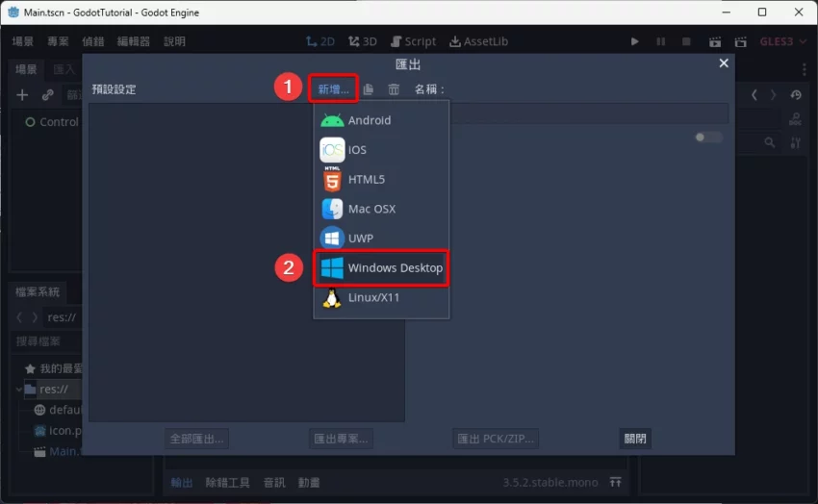Open the 輸出 output bottom panel
The image size is (818, 504).
[x=182, y=483]
